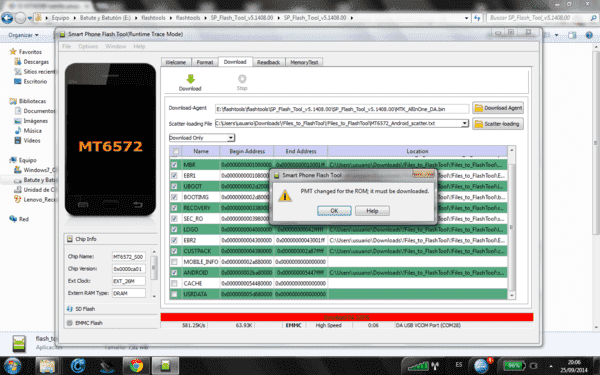Image resolution: width=600 pixels, height=375 pixels.
Task: Uncheck the BOOTIMG partition checkbox
Action: 174,197
